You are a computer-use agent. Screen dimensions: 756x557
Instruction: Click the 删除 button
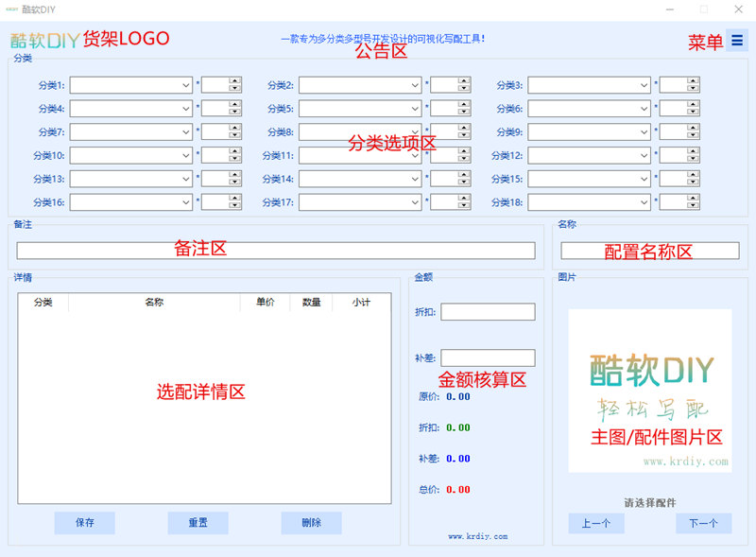[x=311, y=523]
